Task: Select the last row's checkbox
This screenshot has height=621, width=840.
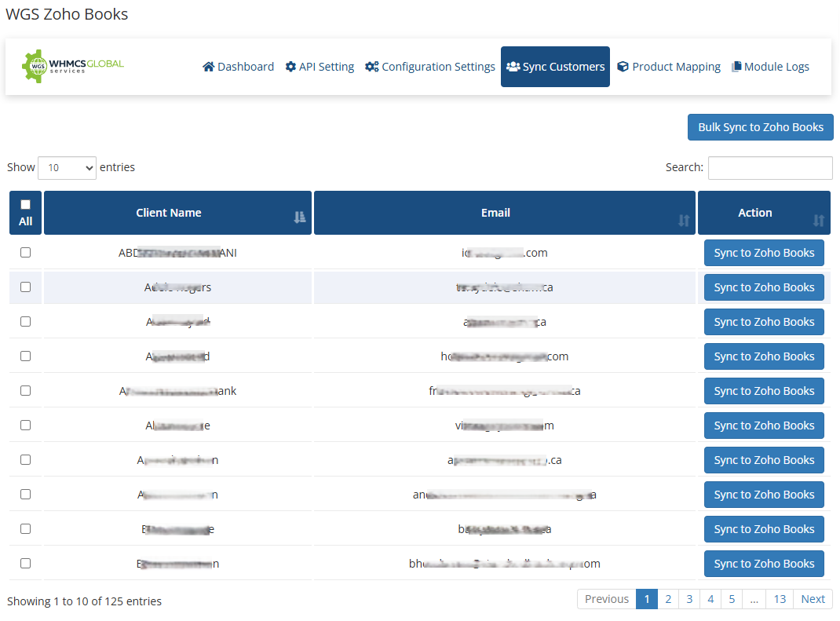Action: [x=25, y=564]
